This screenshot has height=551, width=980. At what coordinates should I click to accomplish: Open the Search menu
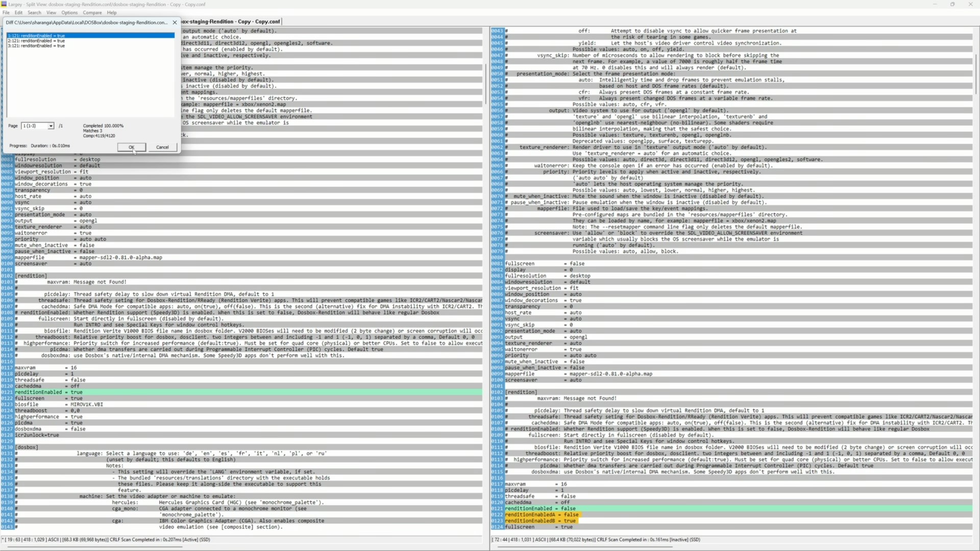click(x=34, y=13)
